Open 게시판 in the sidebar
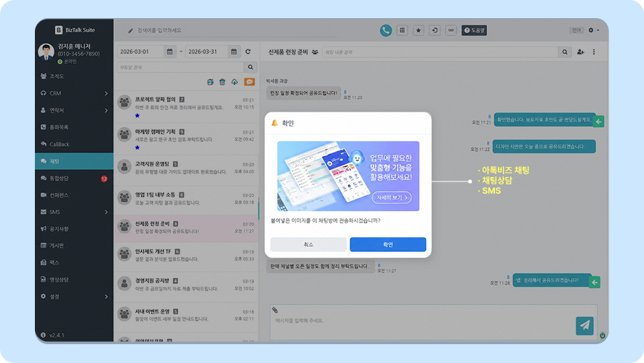Viewport: 644px width, 363px height. (74, 245)
